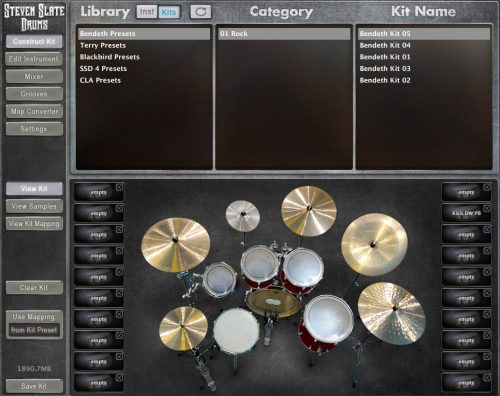This screenshot has width=500, height=396.
Task: Open the Map Converter page
Action: coord(34,111)
